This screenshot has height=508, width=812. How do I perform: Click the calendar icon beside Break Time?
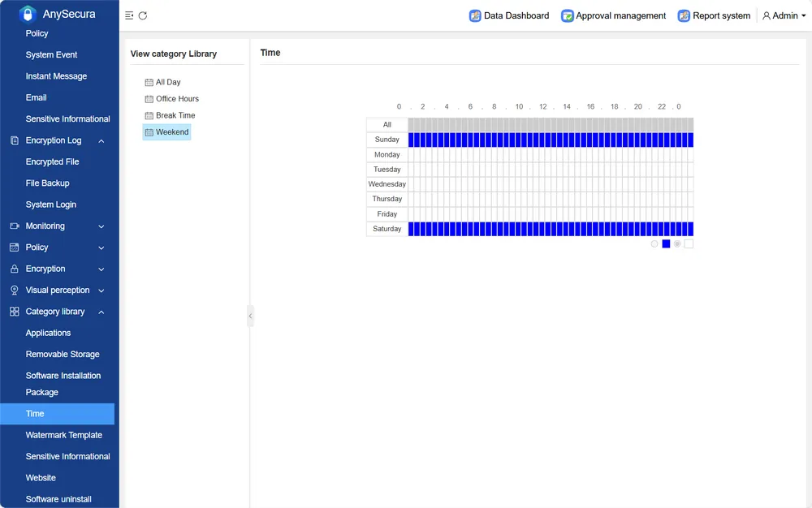click(149, 116)
